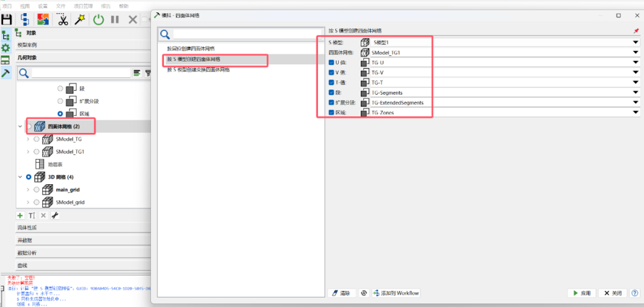
Task: Click the wrench tool icon under tree
Action: pos(55,215)
